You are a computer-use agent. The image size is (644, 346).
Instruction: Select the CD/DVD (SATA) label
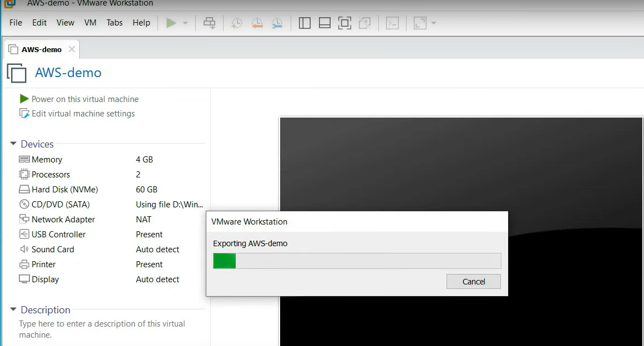60,205
